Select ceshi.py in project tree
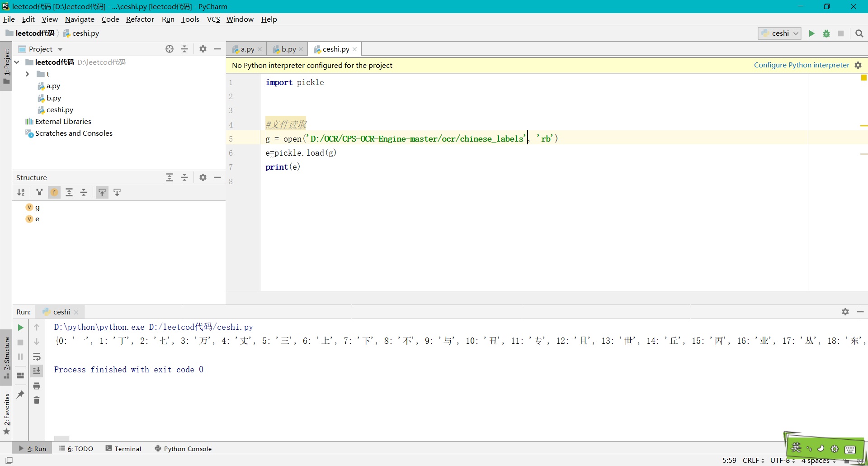 [x=60, y=109]
